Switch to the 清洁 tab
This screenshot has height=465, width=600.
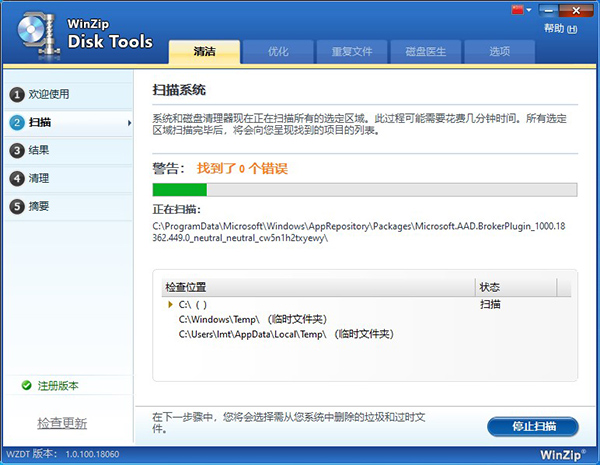point(203,51)
